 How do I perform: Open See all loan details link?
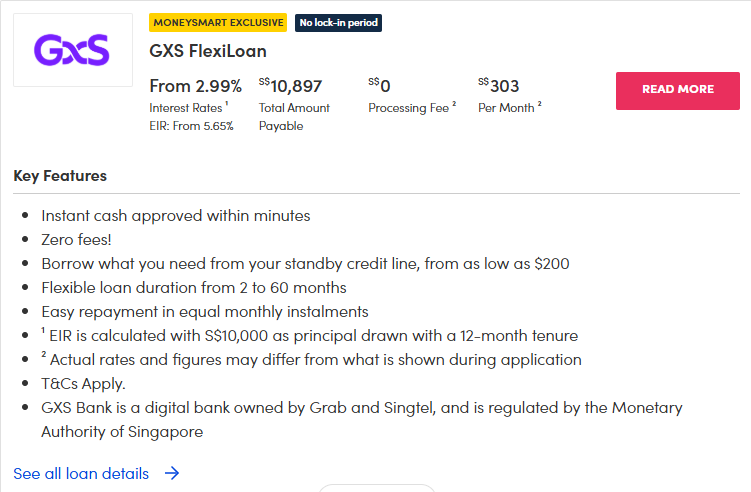tap(81, 473)
